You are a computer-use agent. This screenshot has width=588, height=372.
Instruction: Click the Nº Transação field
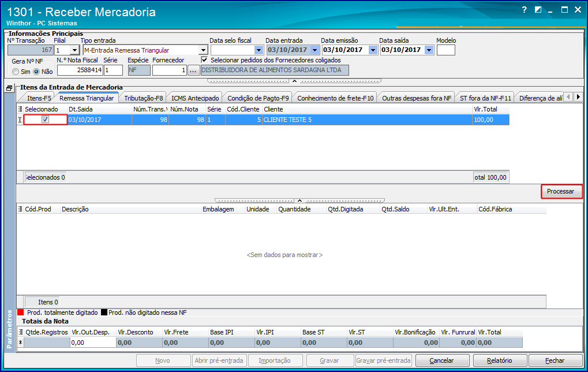click(31, 50)
